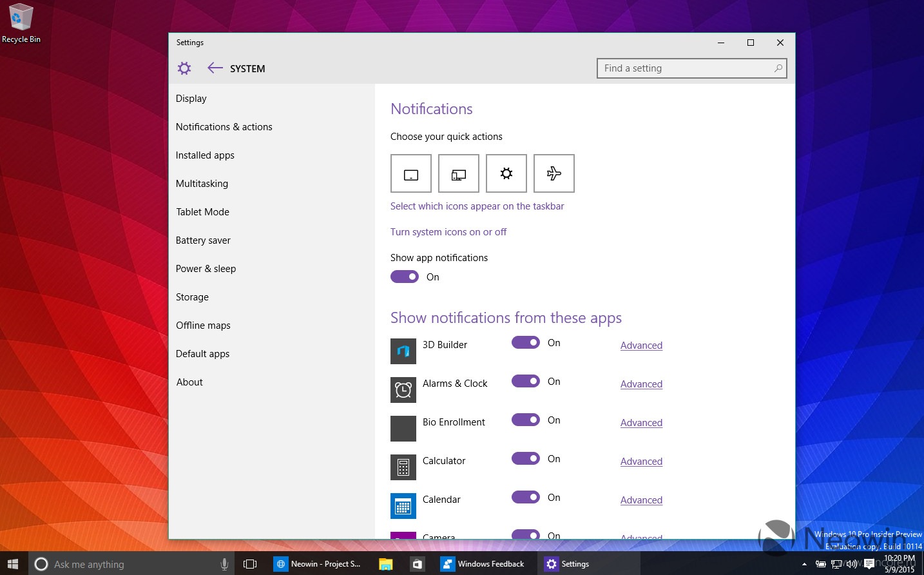Go back using the arrow next to SYSTEM

click(215, 68)
